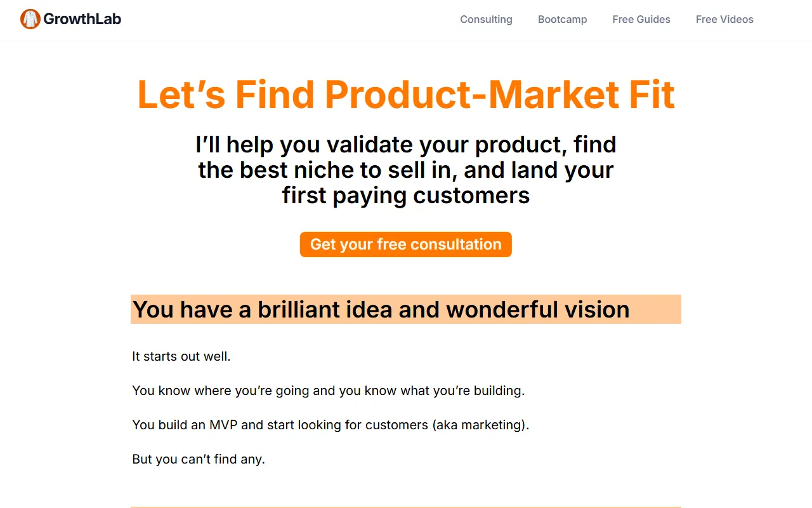Screen dimensions: 812x508
Task: Select the 'brilliant idea and wonderful vision' heading
Action: coord(381,309)
